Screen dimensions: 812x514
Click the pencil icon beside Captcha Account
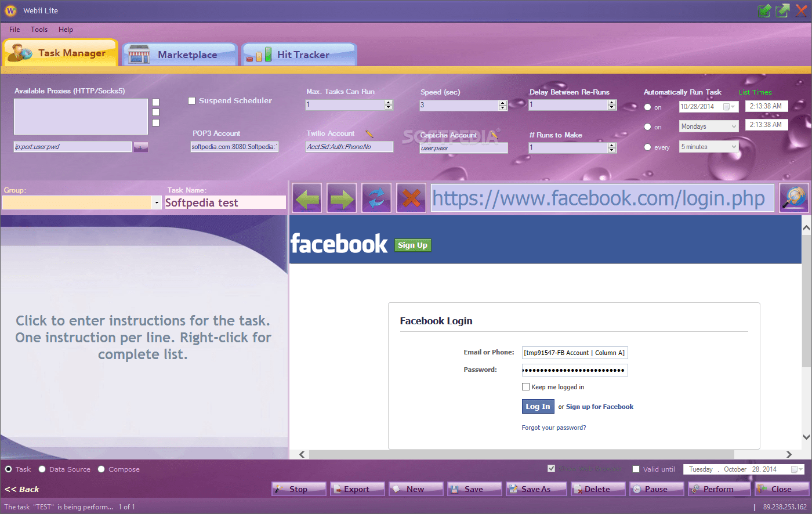click(494, 135)
